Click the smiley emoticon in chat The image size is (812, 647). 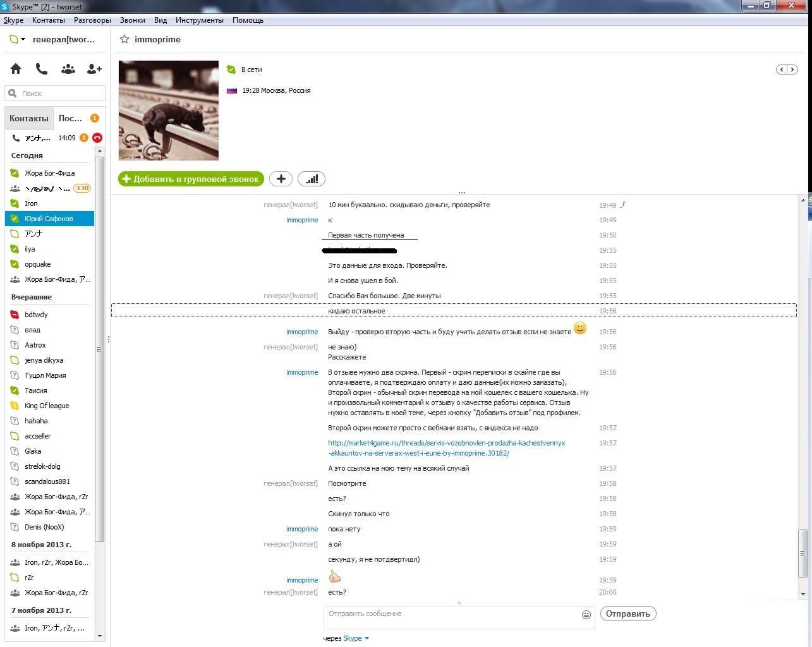coord(580,328)
